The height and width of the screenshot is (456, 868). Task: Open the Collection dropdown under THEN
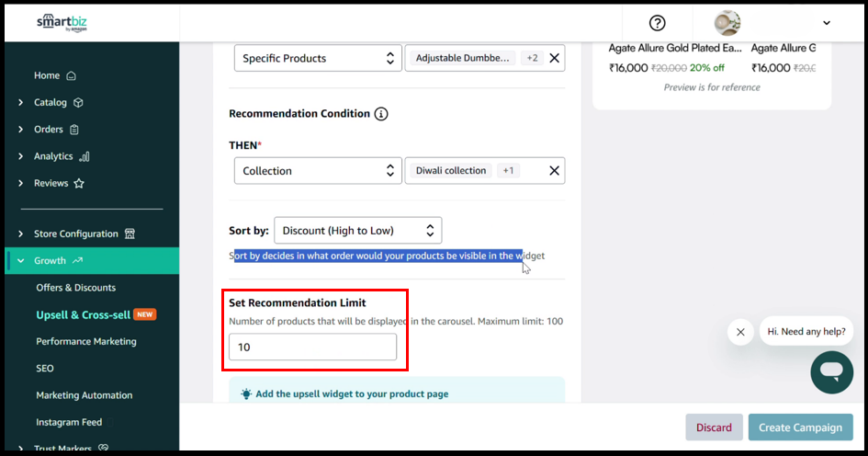(x=318, y=171)
